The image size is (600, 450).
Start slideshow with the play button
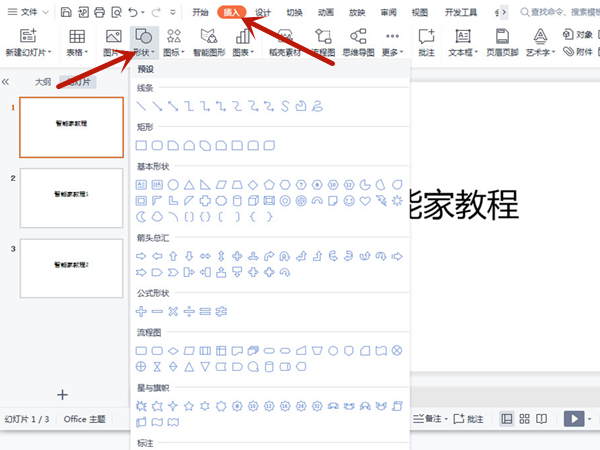573,419
